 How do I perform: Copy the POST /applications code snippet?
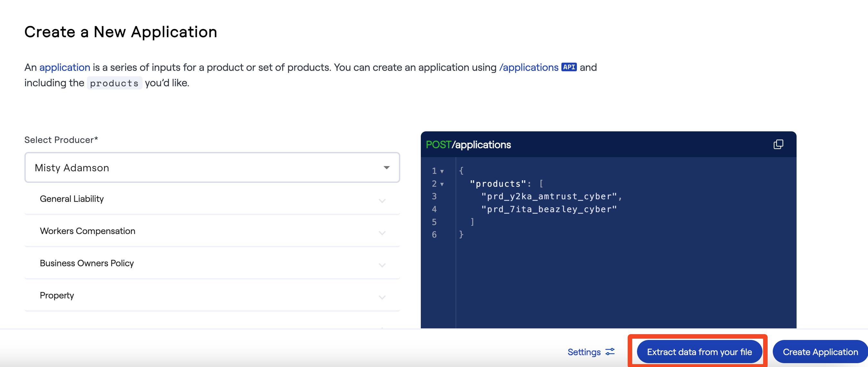click(x=778, y=144)
